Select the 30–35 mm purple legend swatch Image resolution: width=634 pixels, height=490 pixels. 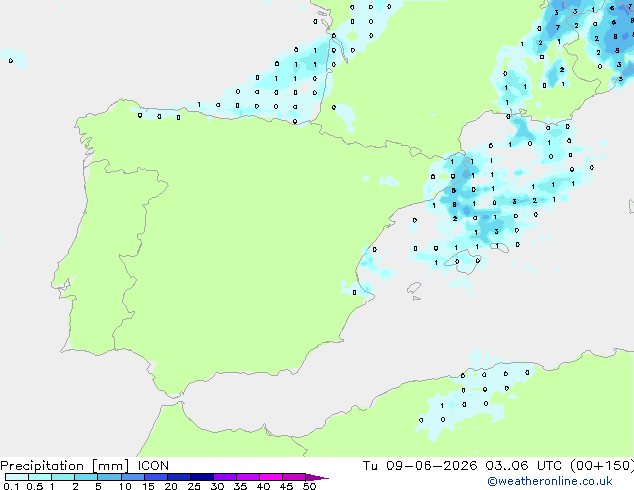pyautogui.click(x=224, y=477)
